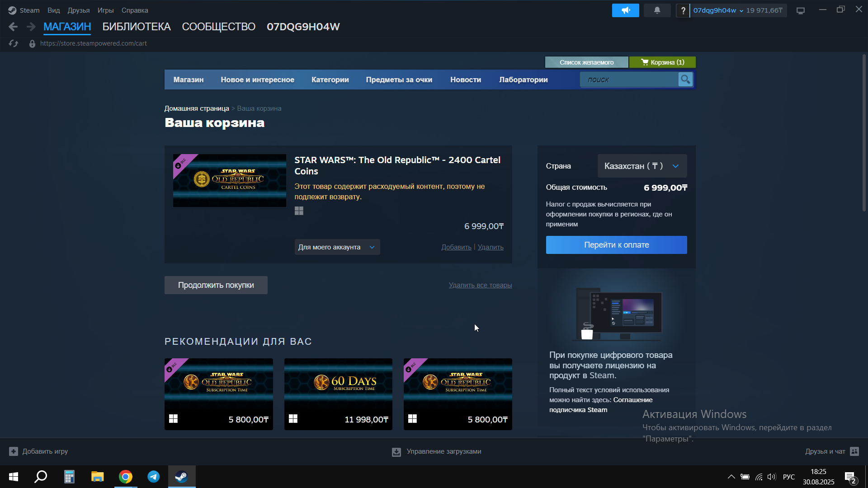Select the МАГАЗИН tab

[x=67, y=27]
